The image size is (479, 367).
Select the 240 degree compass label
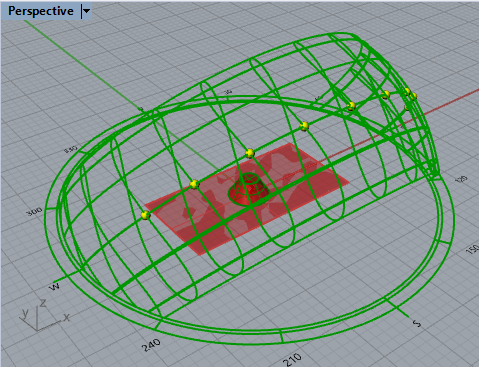pyautogui.click(x=151, y=345)
